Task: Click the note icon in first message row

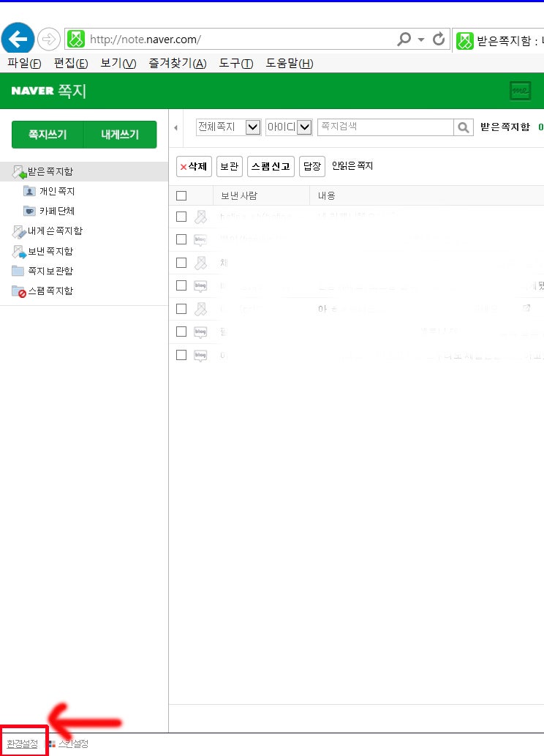Action: (200, 217)
